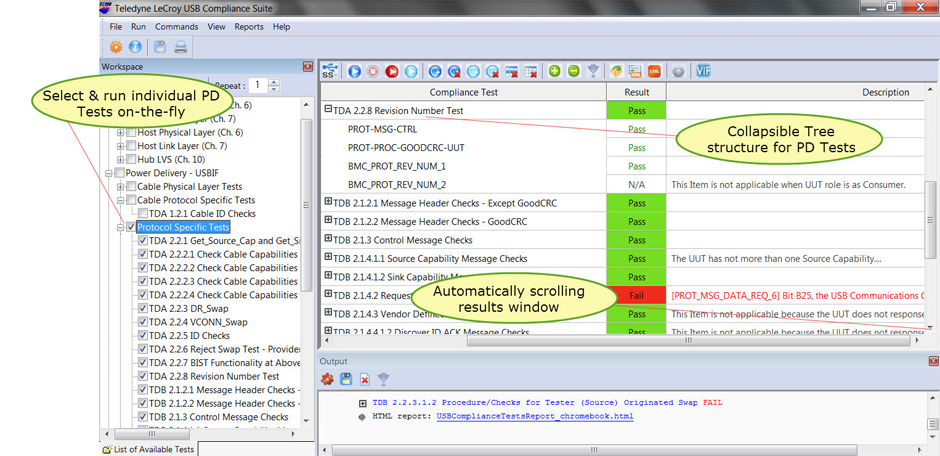Click the red gear icon in Output panel
Viewport: 940px width, 456px height.
coord(327,379)
